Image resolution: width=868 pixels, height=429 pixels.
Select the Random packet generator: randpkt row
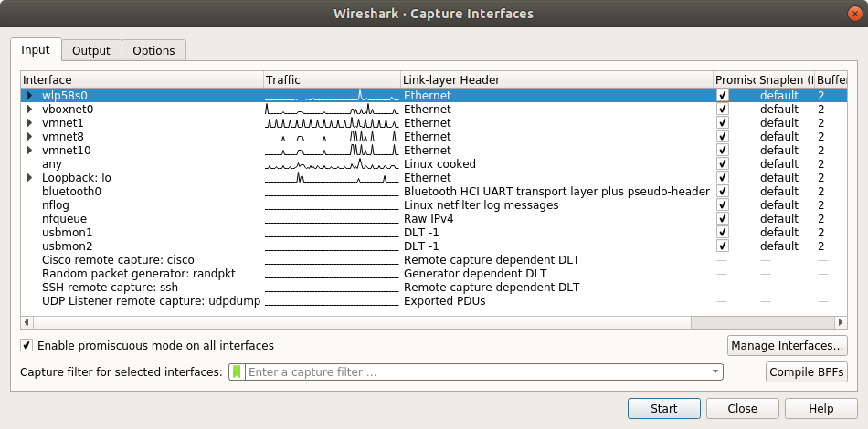434,274
